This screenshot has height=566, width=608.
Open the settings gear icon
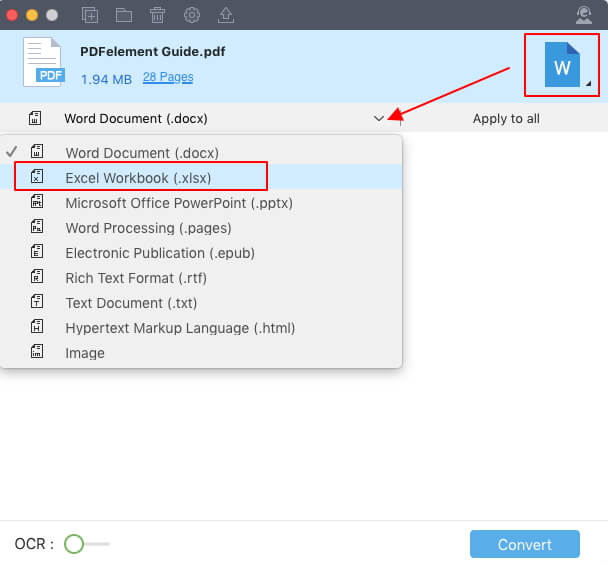(192, 15)
